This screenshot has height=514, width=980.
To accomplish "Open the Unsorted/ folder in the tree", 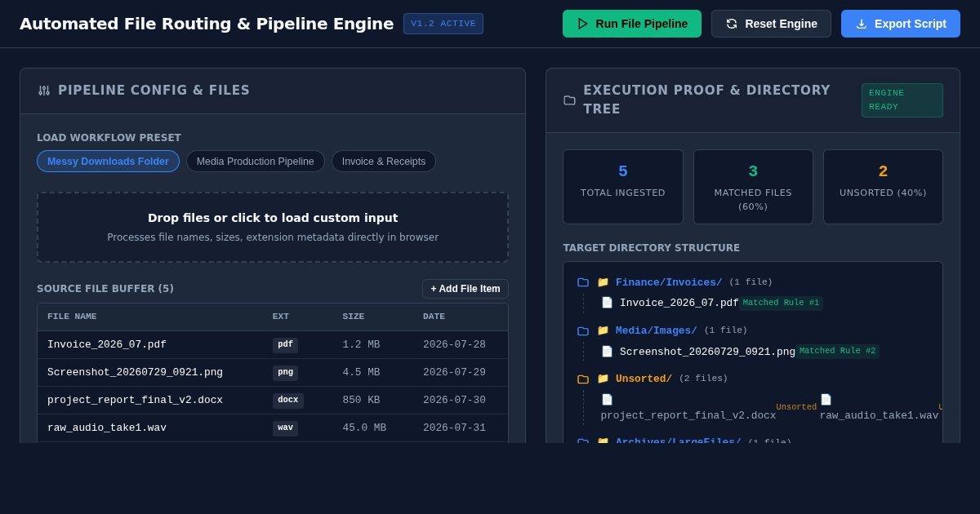I will (644, 379).
